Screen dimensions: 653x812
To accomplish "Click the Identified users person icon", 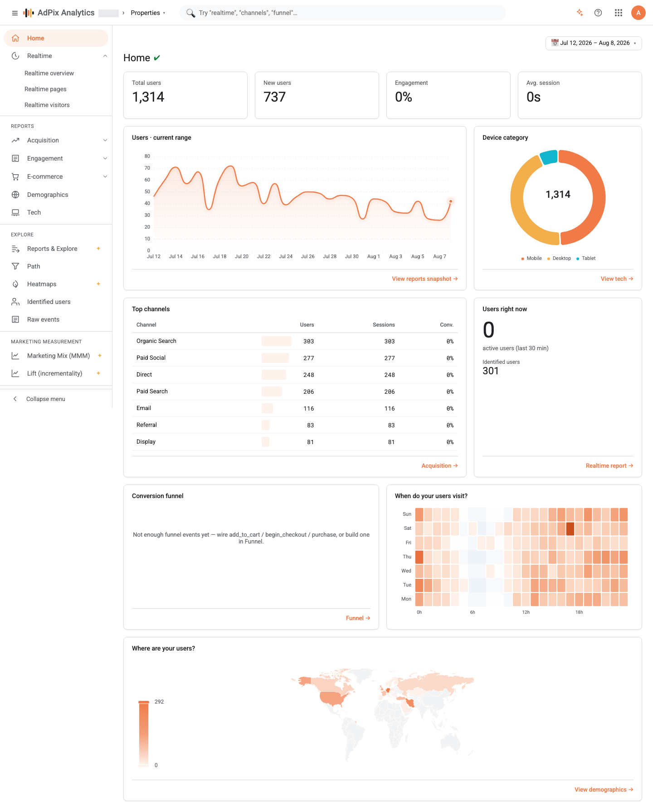I will pyautogui.click(x=15, y=302).
